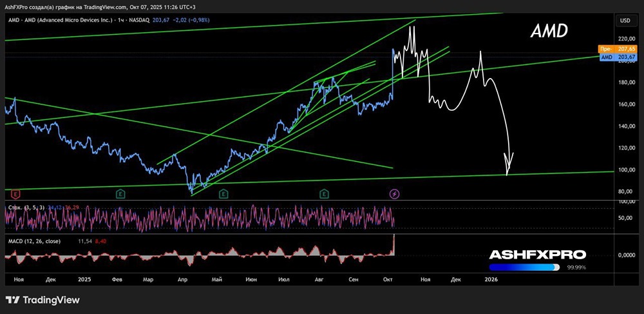Click the 2025 label on the time axis
644x314 pixels.
(84, 279)
